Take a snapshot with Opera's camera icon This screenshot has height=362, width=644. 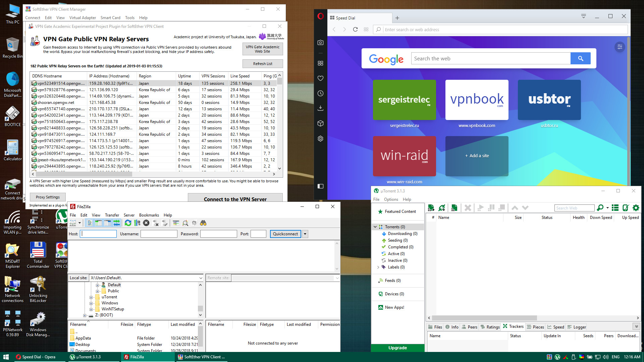tap(320, 43)
